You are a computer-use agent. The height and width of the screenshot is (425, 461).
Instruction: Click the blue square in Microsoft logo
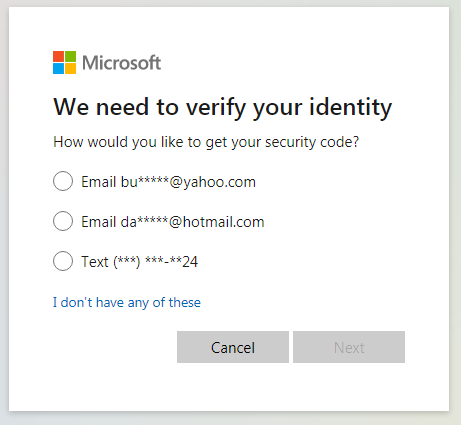click(58, 68)
